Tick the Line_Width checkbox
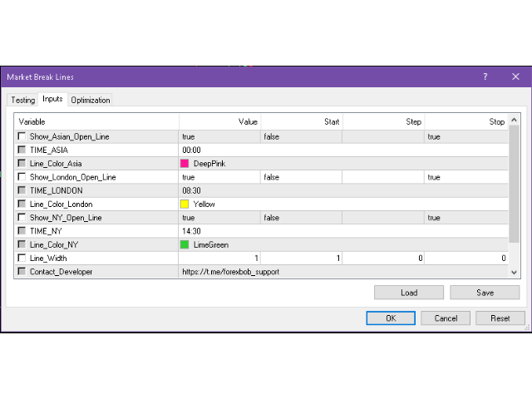This screenshot has height=399, width=532. 22,259
